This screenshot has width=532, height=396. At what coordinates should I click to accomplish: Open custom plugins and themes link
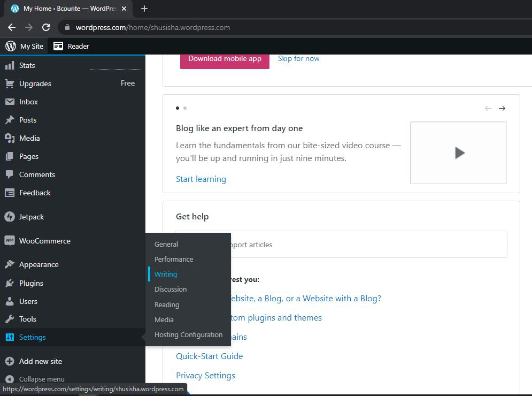point(276,317)
